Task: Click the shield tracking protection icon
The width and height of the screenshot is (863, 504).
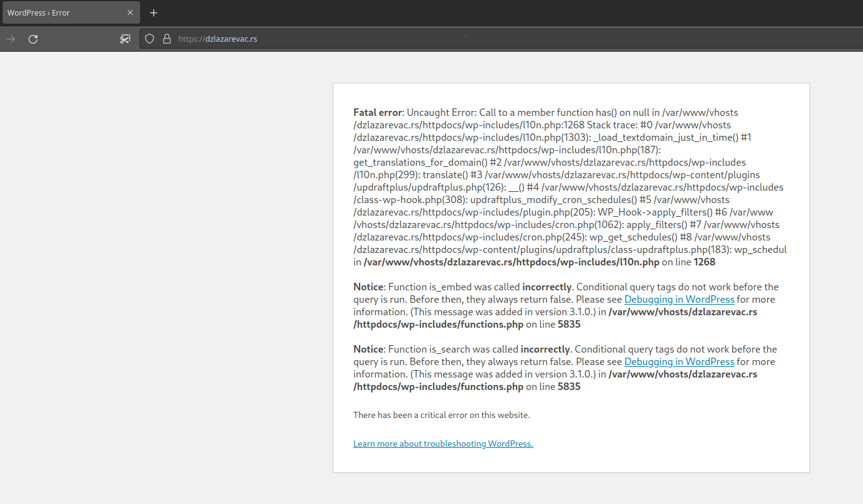Action: pos(150,39)
